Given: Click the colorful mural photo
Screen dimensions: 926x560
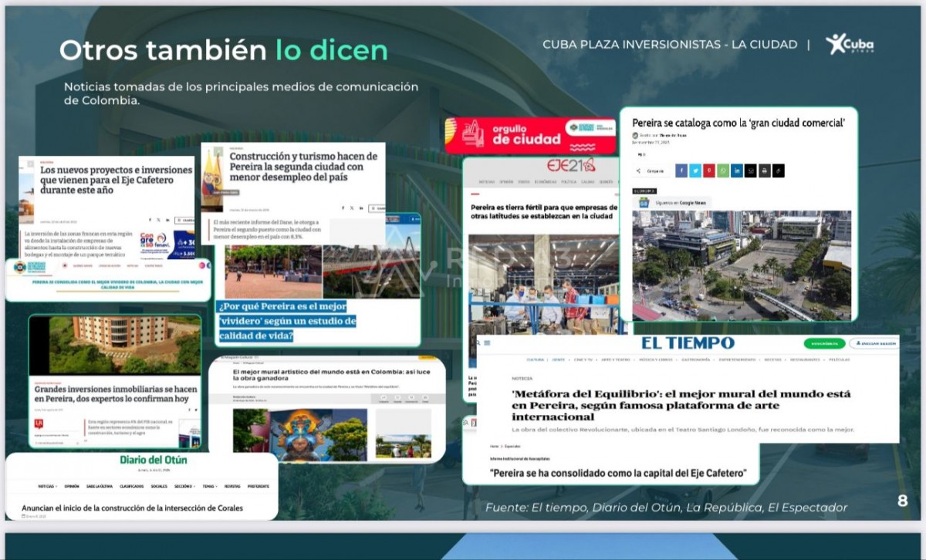Looking at the screenshot, I should tap(300, 434).
